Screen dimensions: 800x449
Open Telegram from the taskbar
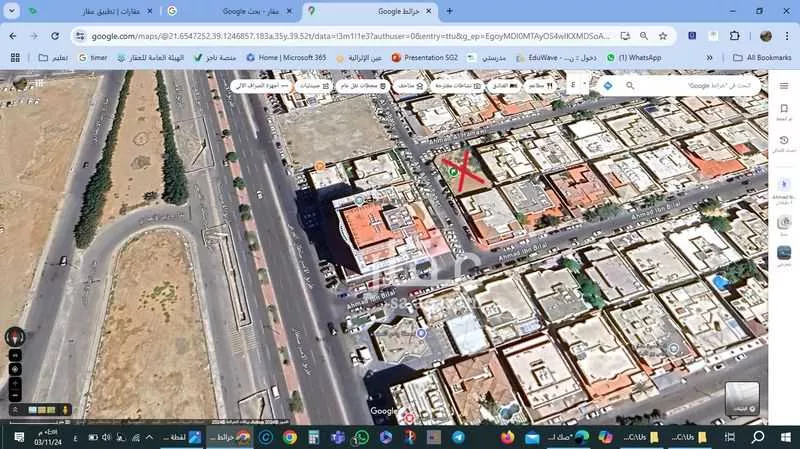458,437
